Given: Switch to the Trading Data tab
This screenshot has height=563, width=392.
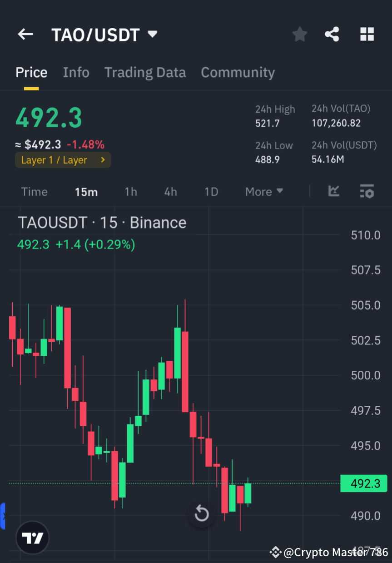Looking at the screenshot, I should (x=145, y=72).
